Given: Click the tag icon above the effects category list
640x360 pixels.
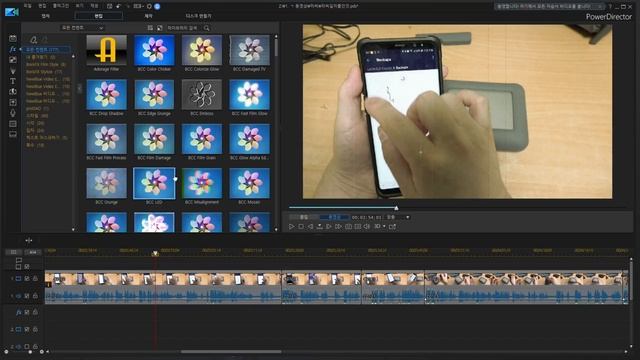Looking at the screenshot, I should [34, 40].
